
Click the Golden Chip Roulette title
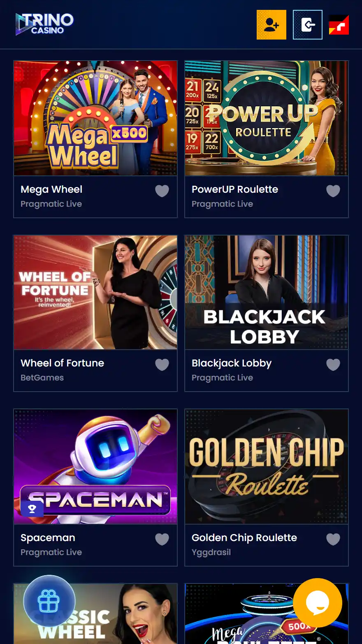click(x=244, y=538)
